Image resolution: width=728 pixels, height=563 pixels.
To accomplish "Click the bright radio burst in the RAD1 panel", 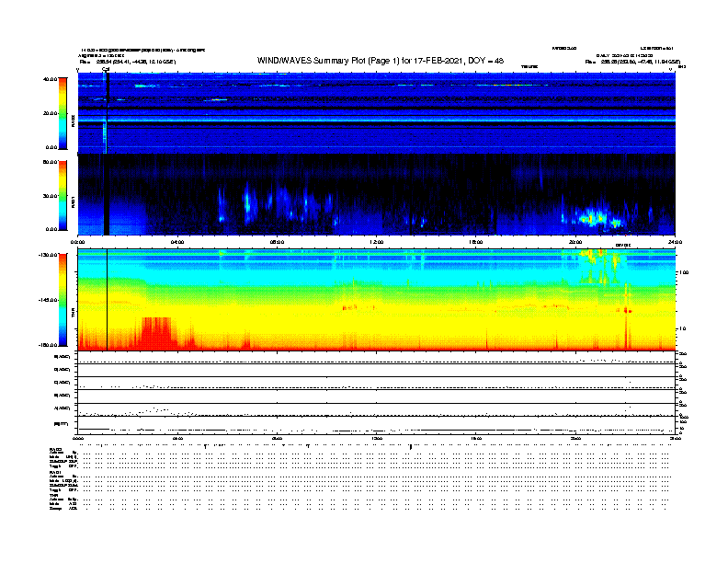I will 596,218.
